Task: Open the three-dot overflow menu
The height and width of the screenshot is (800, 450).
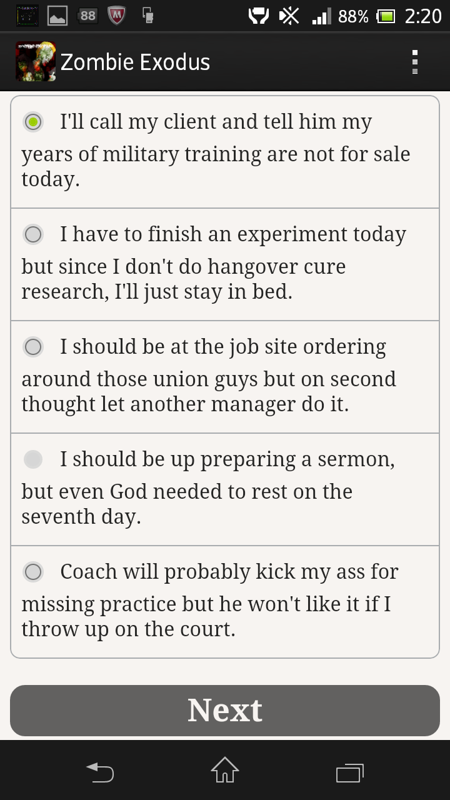Action: pyautogui.click(x=415, y=62)
